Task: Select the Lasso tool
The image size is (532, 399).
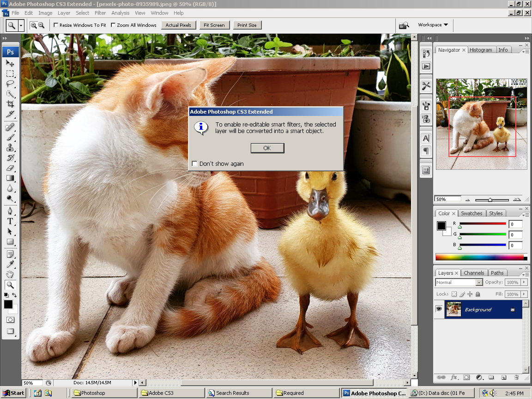Action: coord(10,84)
